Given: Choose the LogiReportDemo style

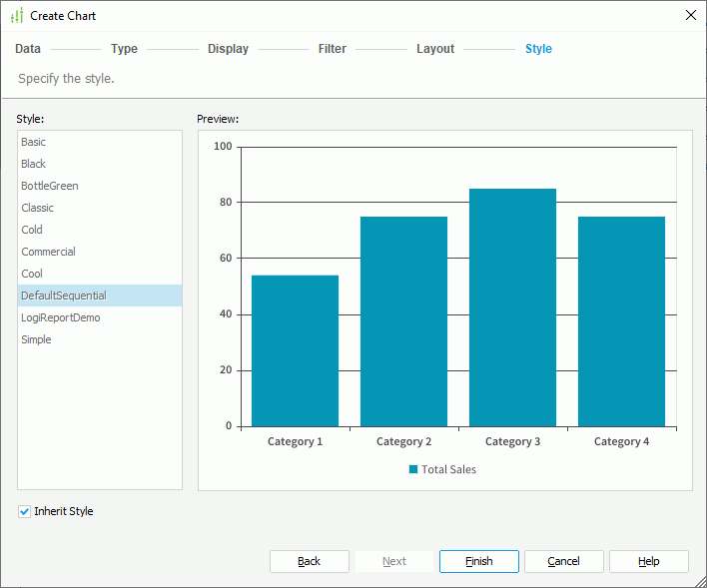Looking at the screenshot, I should click(61, 317).
